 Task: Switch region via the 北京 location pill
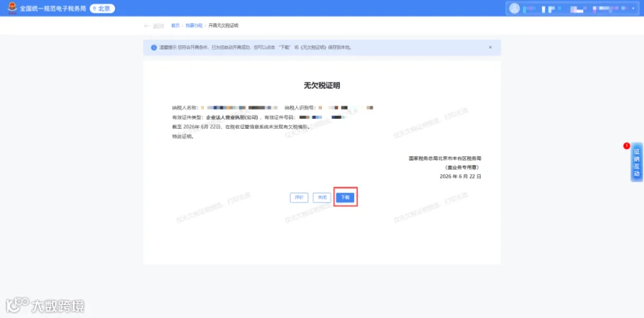(x=102, y=8)
